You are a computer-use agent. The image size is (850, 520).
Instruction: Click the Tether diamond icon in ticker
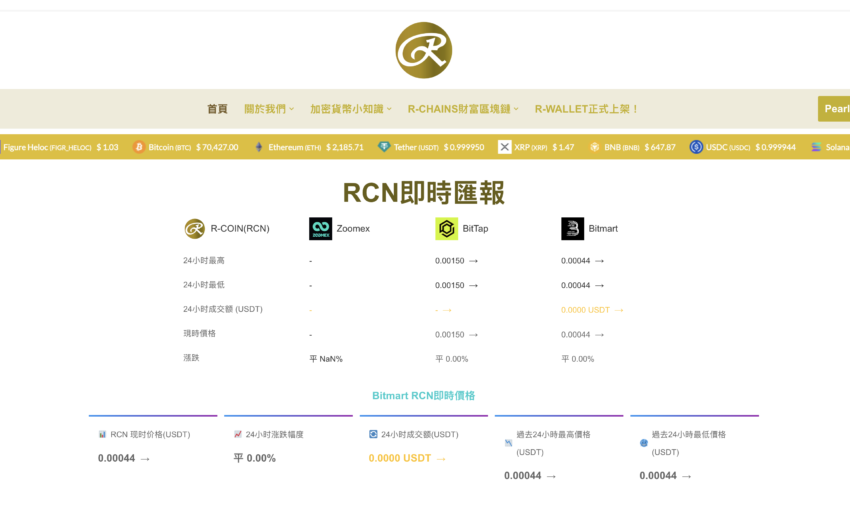384,147
